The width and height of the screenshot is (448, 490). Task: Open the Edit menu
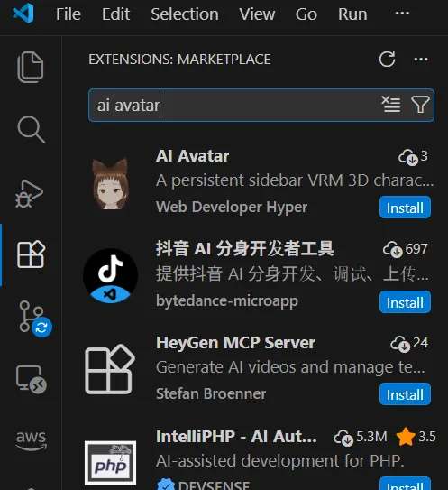(x=115, y=14)
